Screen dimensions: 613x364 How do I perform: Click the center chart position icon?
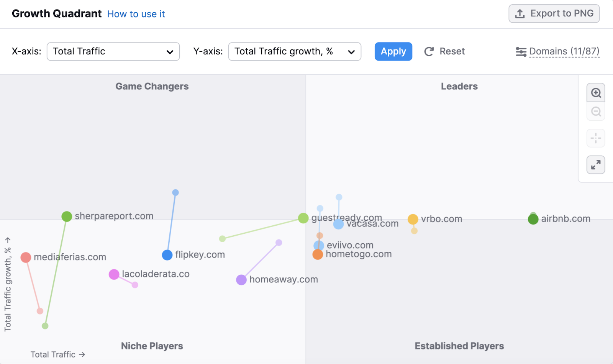595,138
